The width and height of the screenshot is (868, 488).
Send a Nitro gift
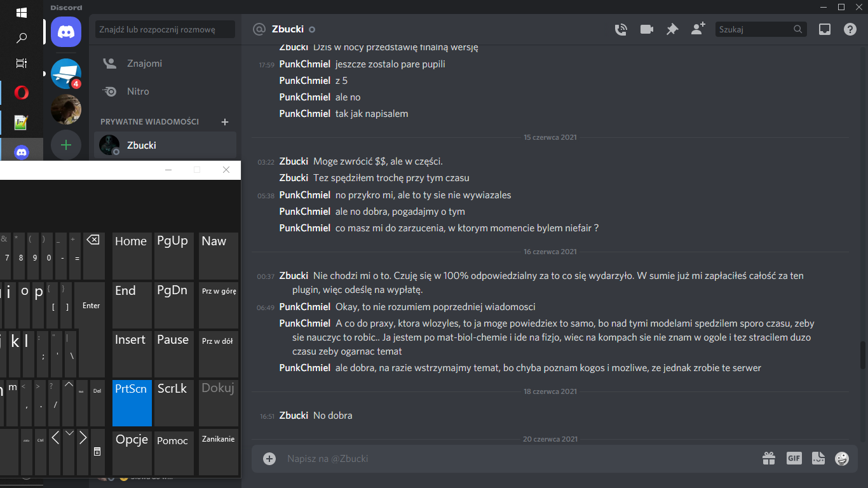click(769, 458)
